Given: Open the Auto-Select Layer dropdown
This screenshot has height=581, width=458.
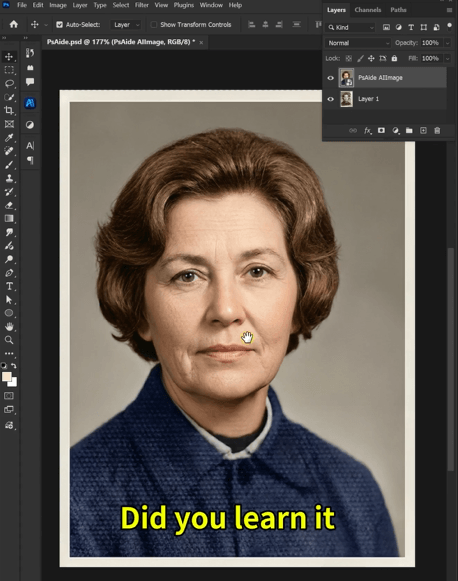Looking at the screenshot, I should pyautogui.click(x=126, y=24).
